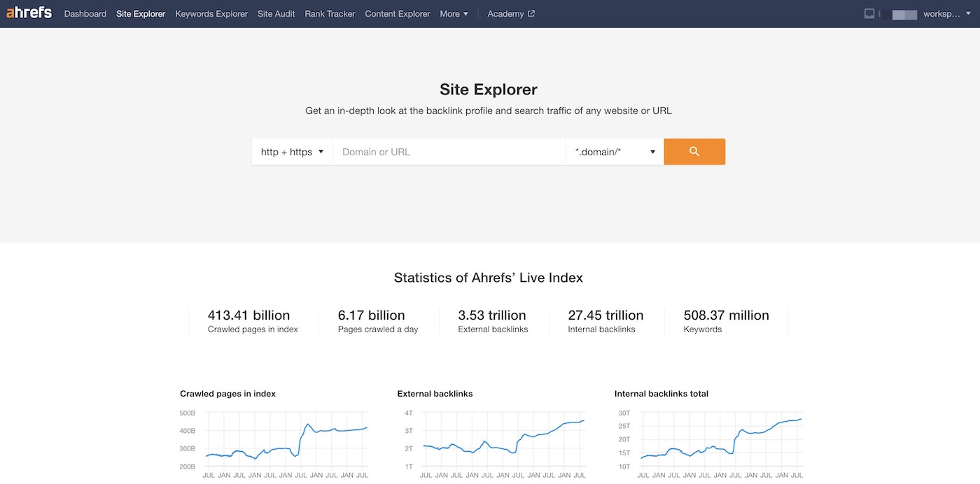Open Academy external link
The image size is (980, 484).
511,13
